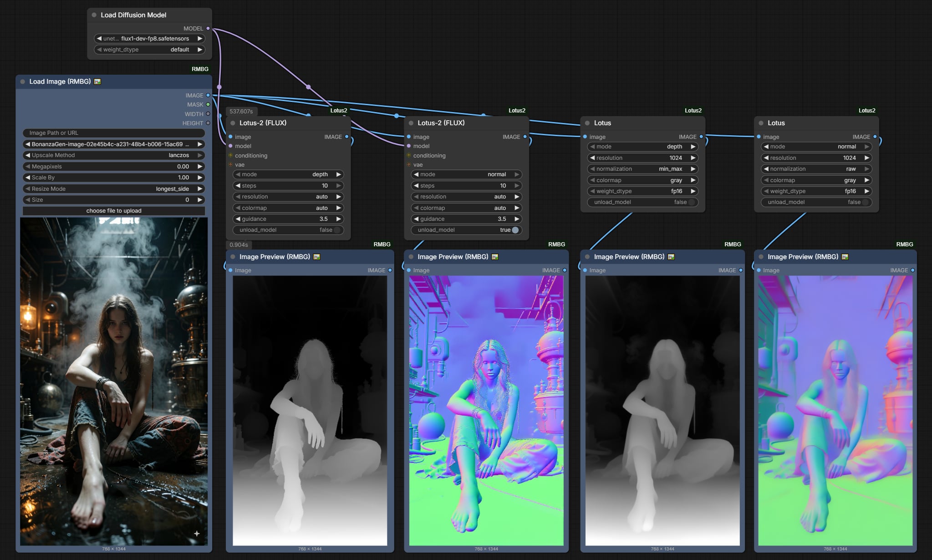Click the choose file to upload button
The width and height of the screenshot is (932, 560).
point(114,211)
